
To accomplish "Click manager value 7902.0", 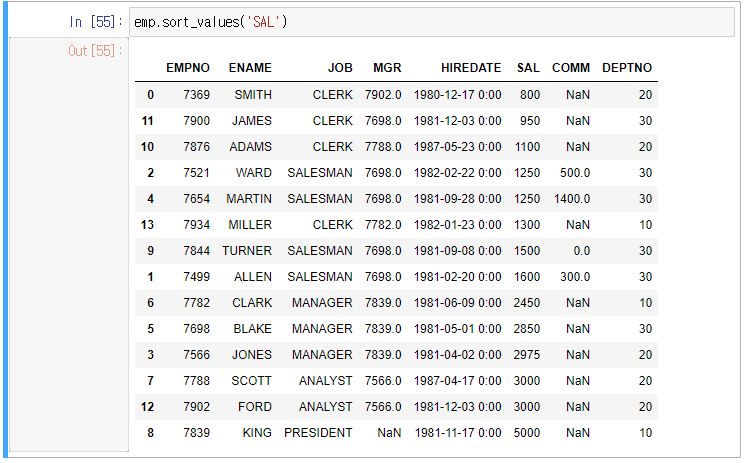I will click(x=383, y=95).
